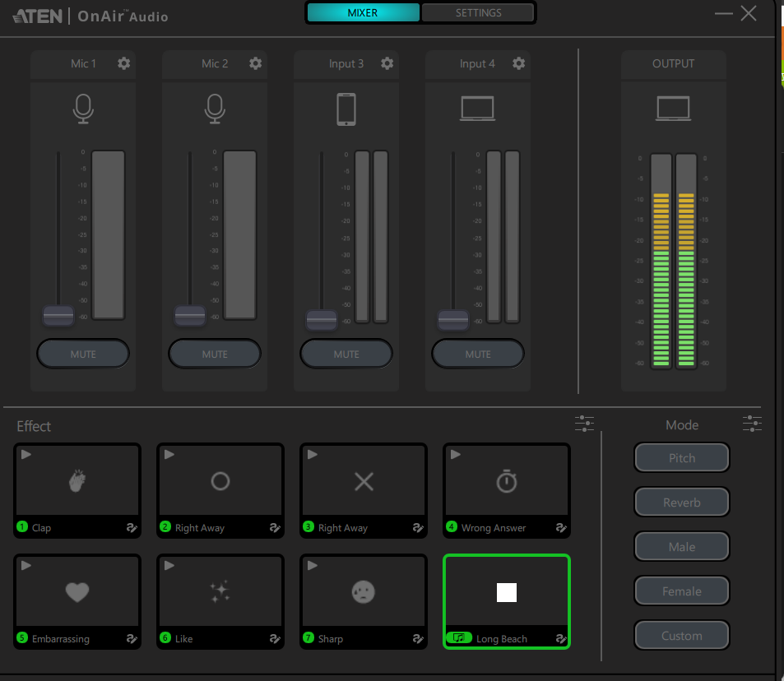
Task: Click the circle icon on pad 2
Action: tap(220, 481)
